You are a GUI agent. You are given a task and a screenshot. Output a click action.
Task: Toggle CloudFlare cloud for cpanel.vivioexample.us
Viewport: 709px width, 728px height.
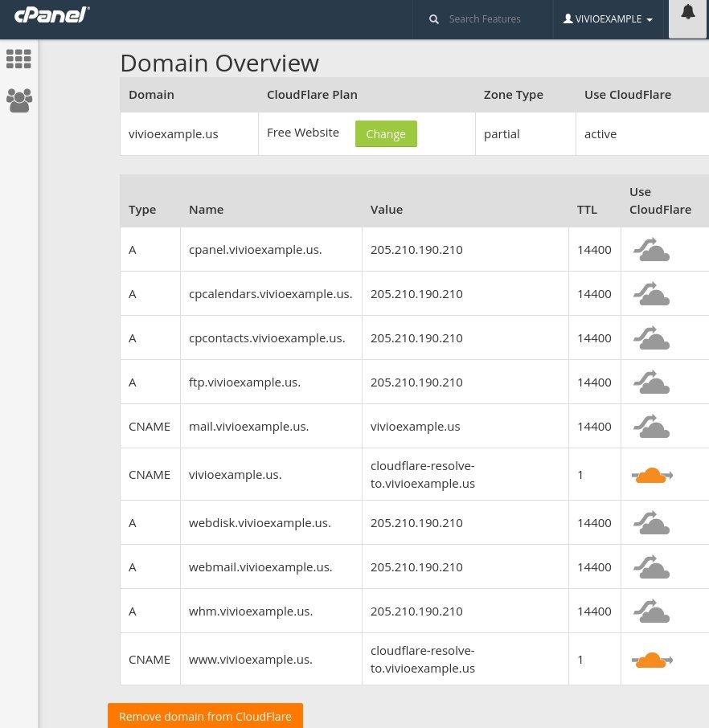point(651,250)
